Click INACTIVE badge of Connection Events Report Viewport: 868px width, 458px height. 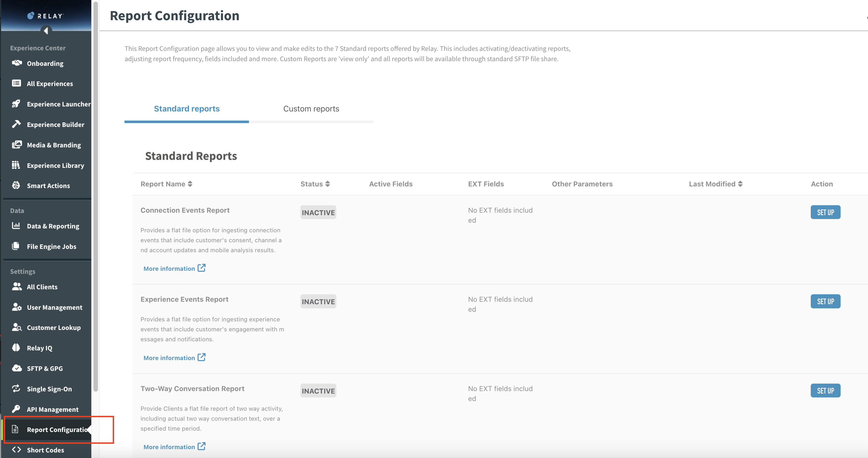(x=318, y=212)
